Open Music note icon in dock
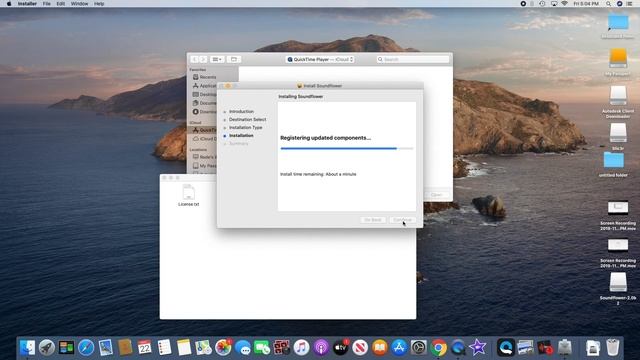 tap(301, 348)
